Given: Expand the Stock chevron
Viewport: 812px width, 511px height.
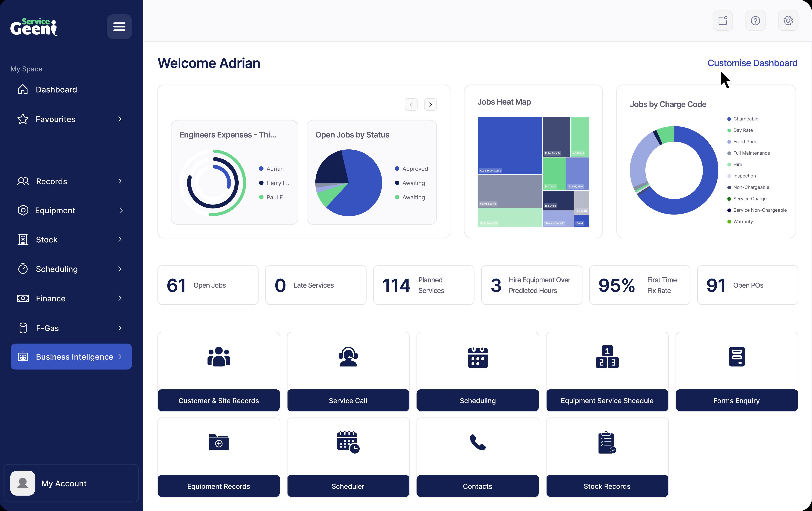Looking at the screenshot, I should click(120, 239).
